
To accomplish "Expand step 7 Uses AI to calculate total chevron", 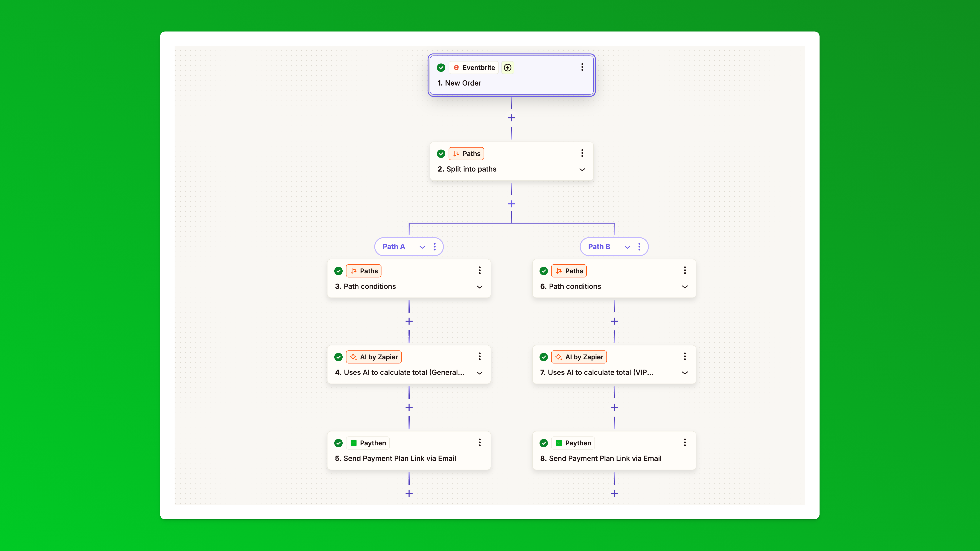I will pos(685,373).
